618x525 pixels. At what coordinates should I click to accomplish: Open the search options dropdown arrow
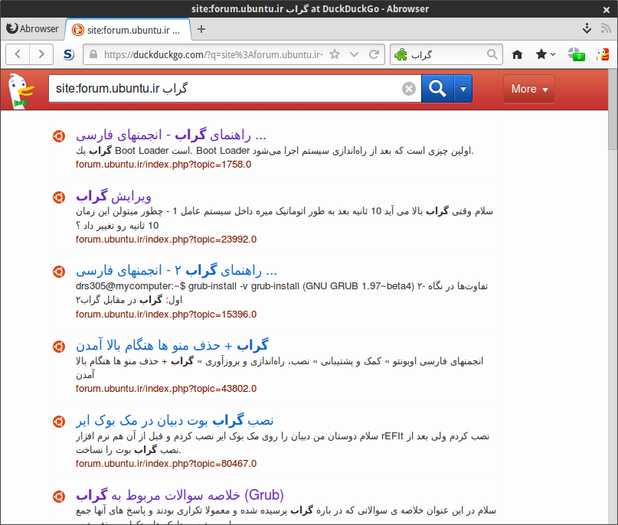(x=463, y=88)
